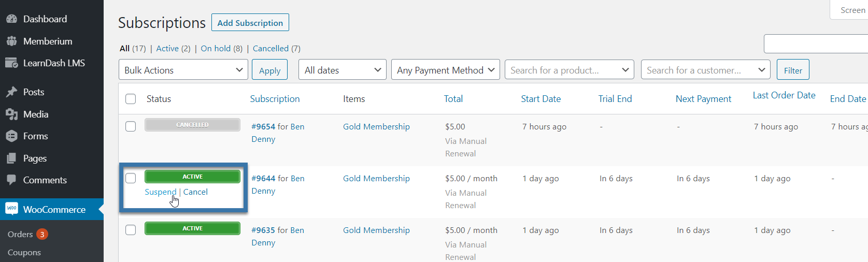Check the box for subscription #9654
Image resolution: width=868 pixels, height=262 pixels.
(x=131, y=126)
